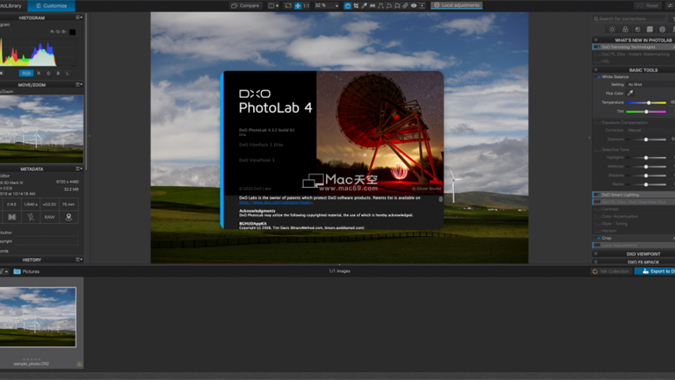The width and height of the screenshot is (675, 380).
Task: Filter corrections by Detail icon
Action: tap(638, 29)
